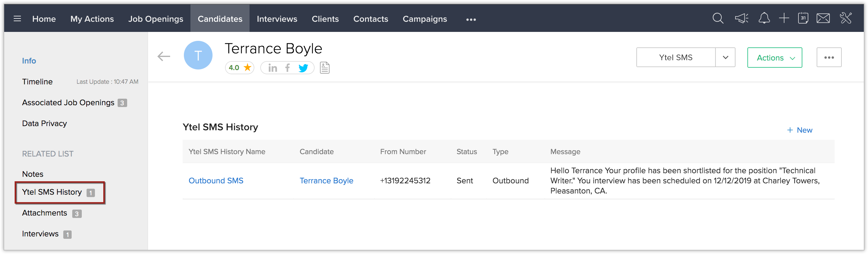868x254 pixels.
Task: Click the Ytel SMS button
Action: coord(675,58)
